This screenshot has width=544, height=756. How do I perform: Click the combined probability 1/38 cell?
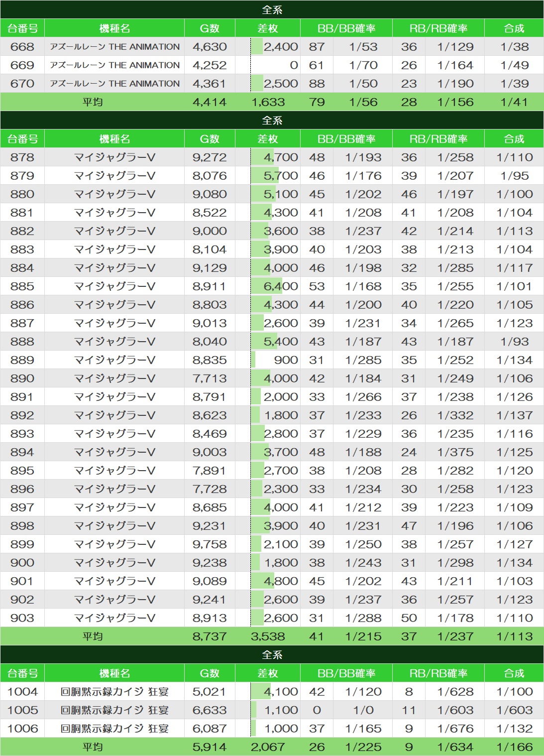(514, 47)
